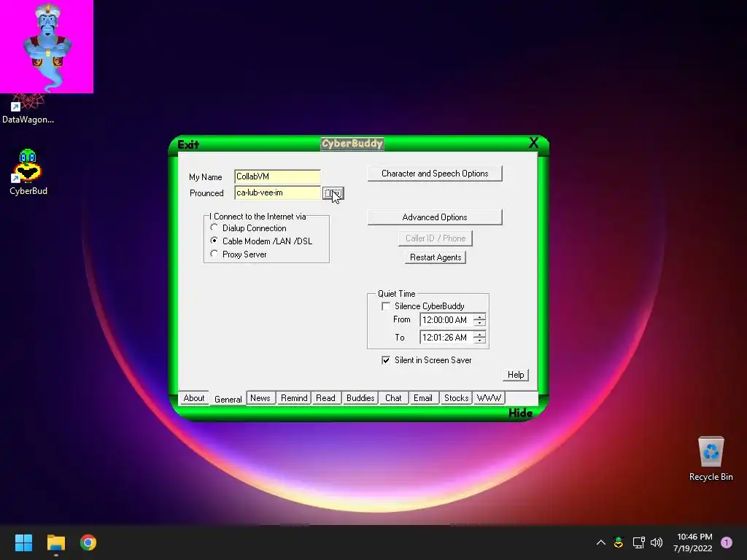The height and width of the screenshot is (560, 747).
Task: Click the Restart Agents button
Action: click(x=436, y=257)
